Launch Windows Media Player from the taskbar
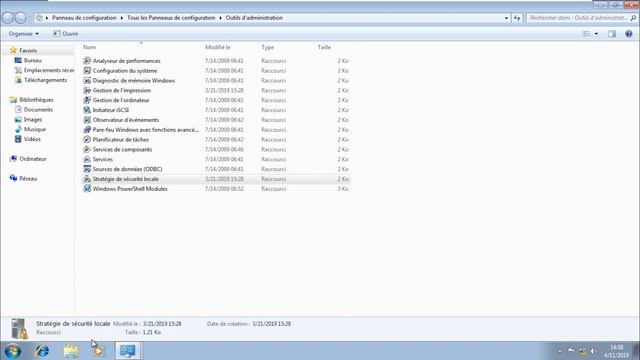Screen dimensions: 640x360 pyautogui.click(x=98, y=351)
